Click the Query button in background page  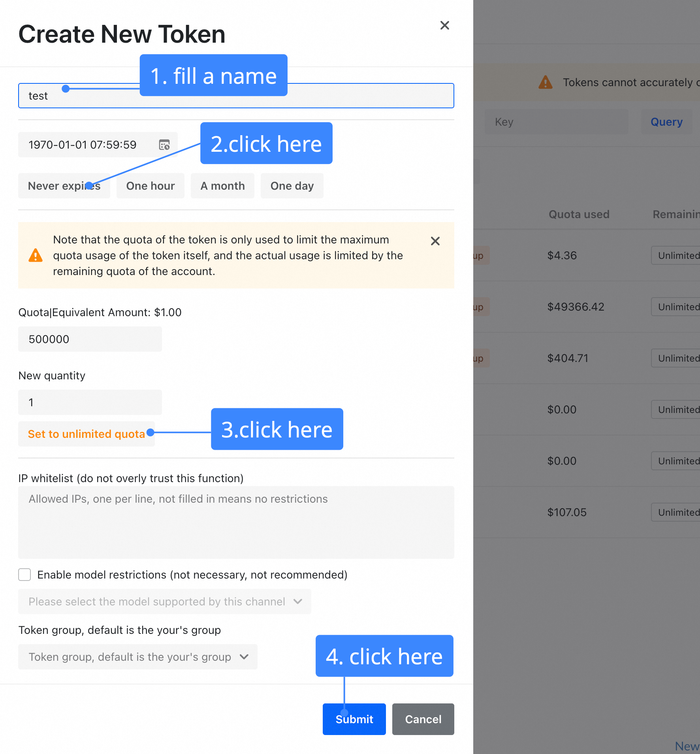tap(666, 122)
